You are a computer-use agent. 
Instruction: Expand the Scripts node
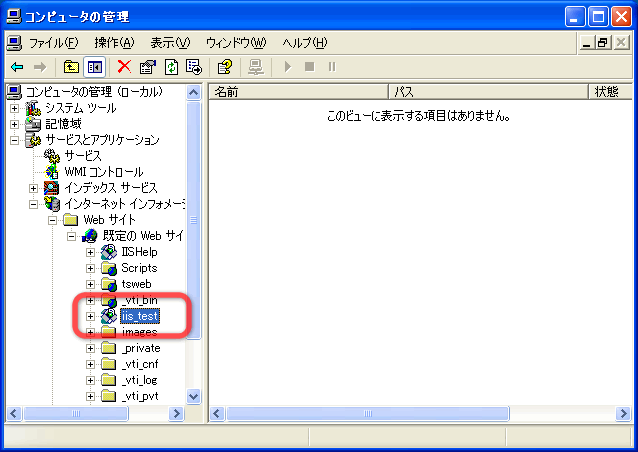coord(90,269)
